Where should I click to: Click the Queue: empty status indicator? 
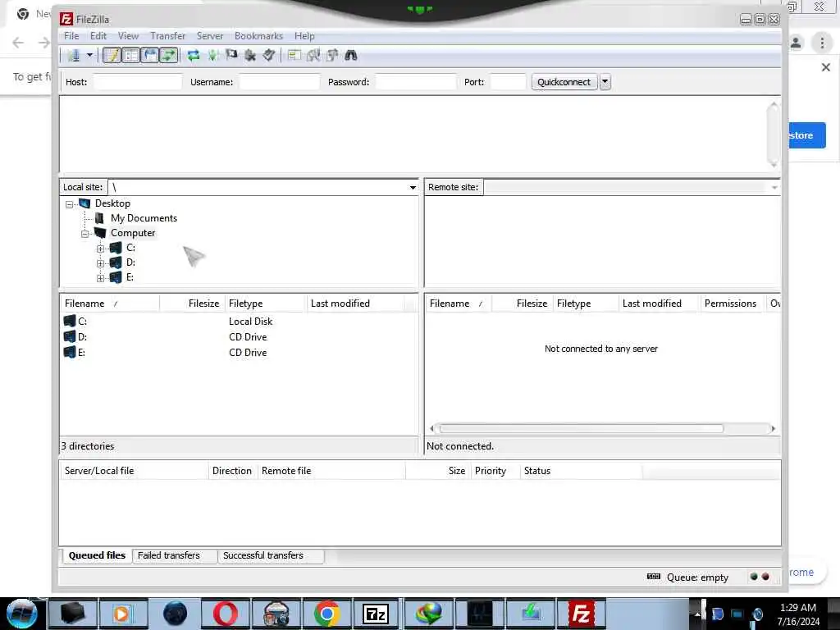click(697, 577)
